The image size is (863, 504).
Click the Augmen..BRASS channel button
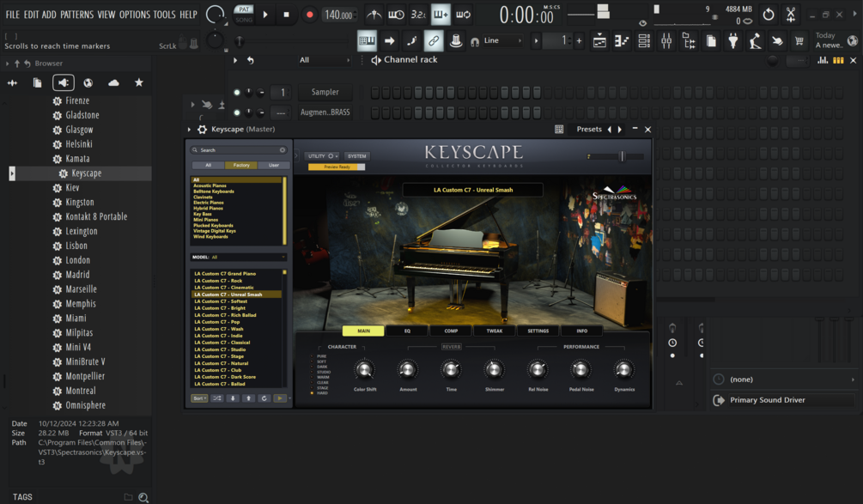pyautogui.click(x=325, y=112)
